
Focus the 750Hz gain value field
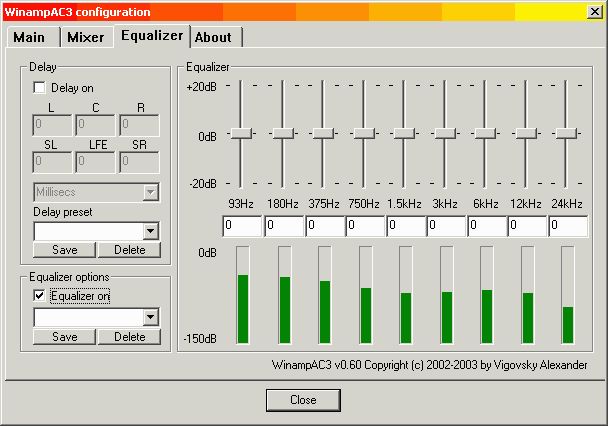(365, 226)
